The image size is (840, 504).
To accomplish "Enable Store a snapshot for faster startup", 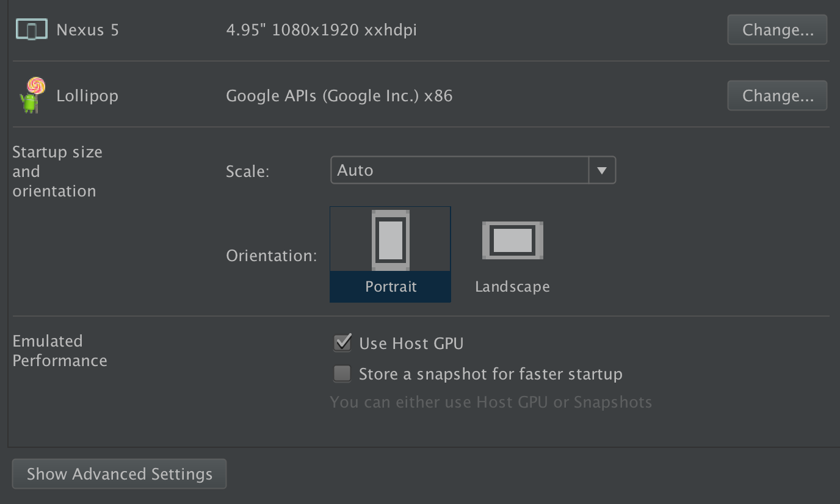I will click(x=342, y=373).
